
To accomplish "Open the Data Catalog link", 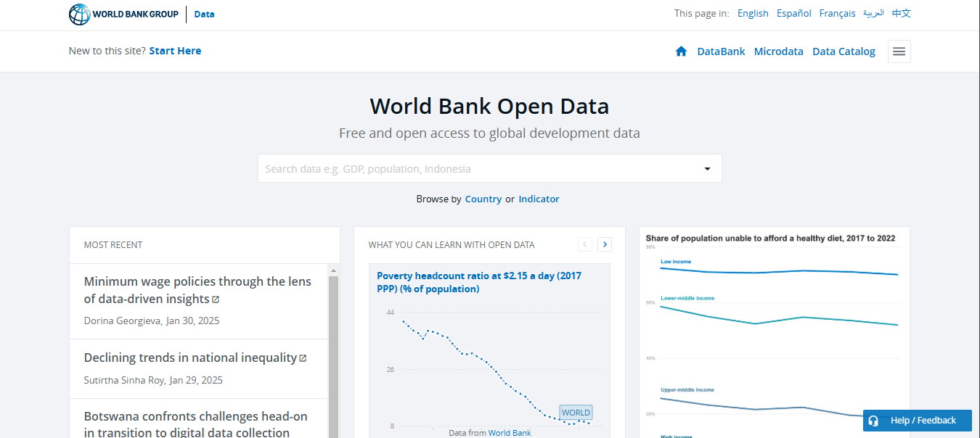I will tap(844, 51).
